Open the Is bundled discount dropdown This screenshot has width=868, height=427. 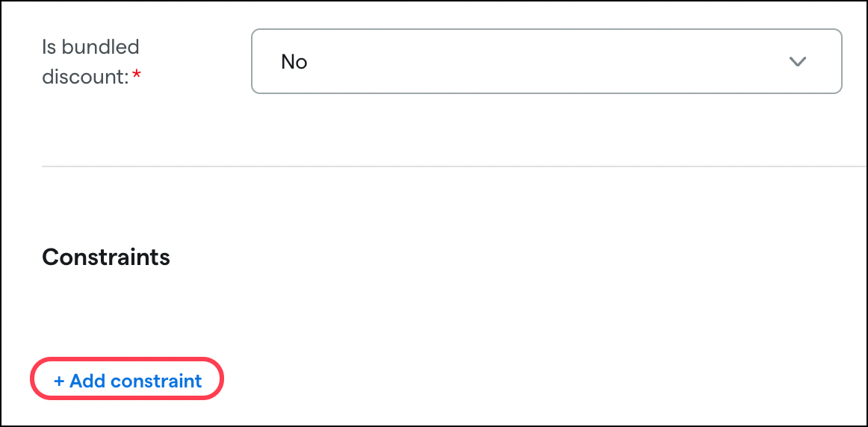click(x=546, y=62)
